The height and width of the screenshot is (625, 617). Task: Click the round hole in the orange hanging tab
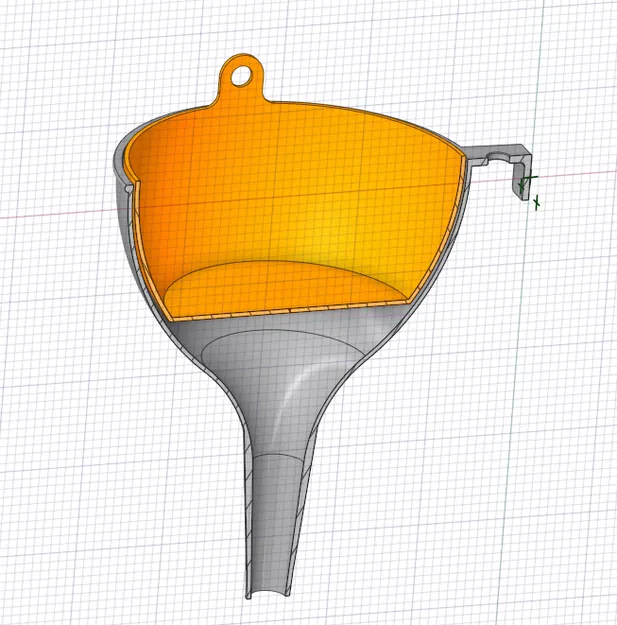point(242,76)
